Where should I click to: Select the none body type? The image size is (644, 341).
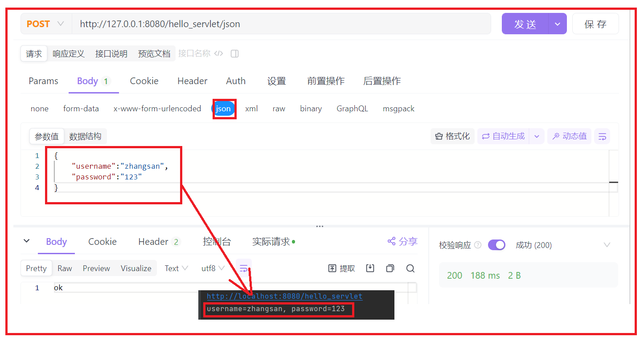point(40,109)
